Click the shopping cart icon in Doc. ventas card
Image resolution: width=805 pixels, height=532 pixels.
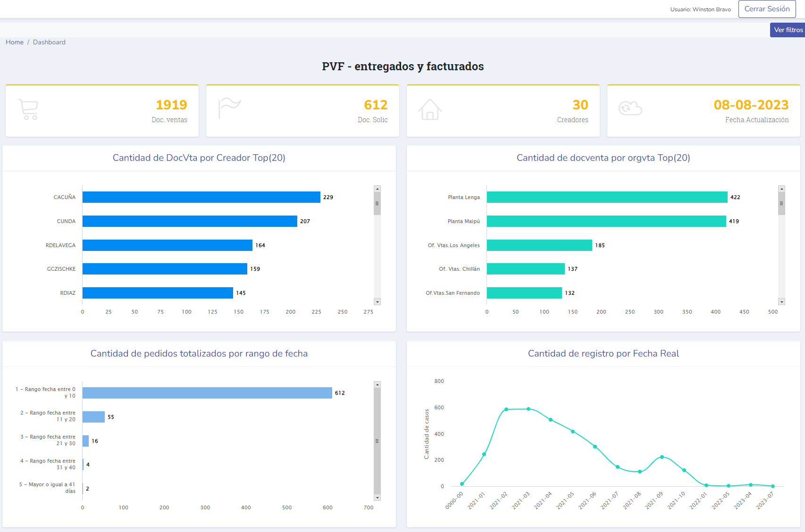pyautogui.click(x=28, y=109)
